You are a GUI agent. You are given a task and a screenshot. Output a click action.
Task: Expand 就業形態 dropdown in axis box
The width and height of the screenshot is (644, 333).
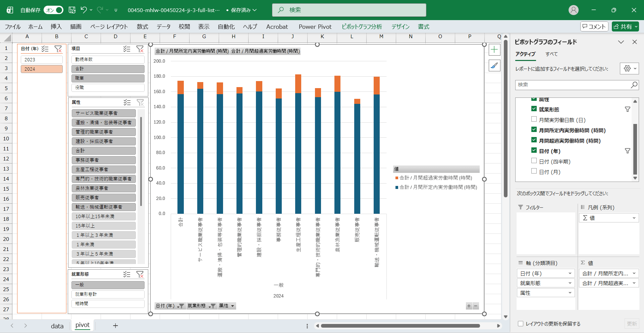click(570, 283)
